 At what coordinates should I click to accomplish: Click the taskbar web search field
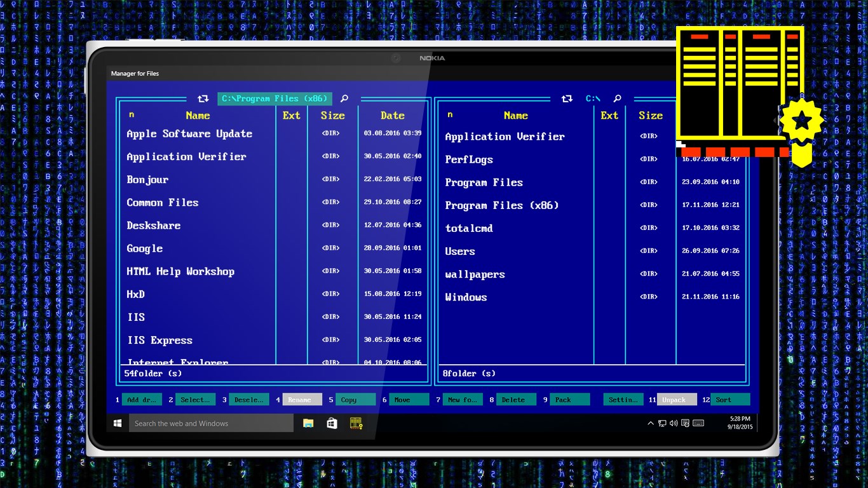pos(210,423)
